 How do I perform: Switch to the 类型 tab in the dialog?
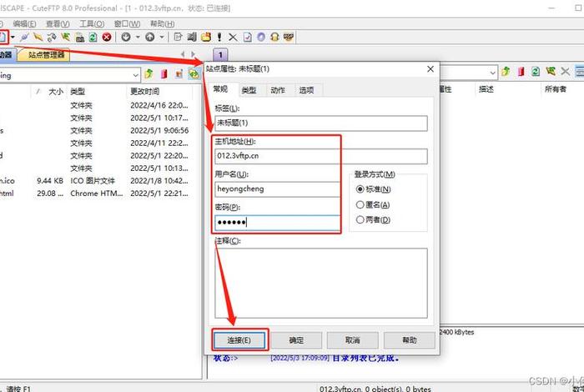coord(249,90)
